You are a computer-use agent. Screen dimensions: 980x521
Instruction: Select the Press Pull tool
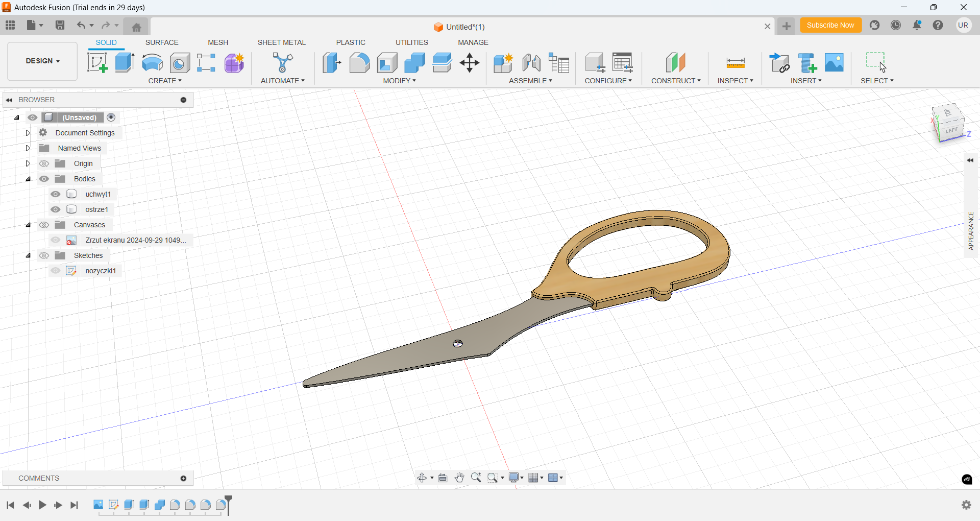[x=332, y=63]
